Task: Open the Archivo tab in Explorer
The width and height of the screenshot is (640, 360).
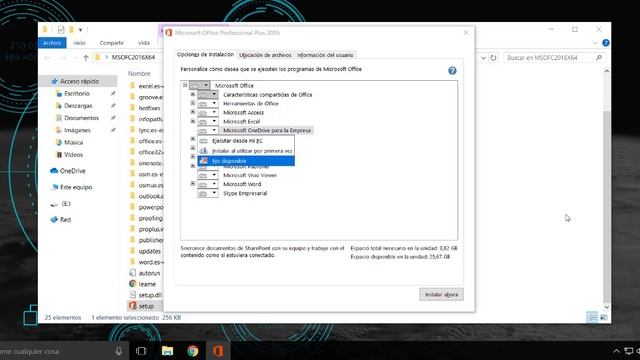Action: tap(52, 43)
